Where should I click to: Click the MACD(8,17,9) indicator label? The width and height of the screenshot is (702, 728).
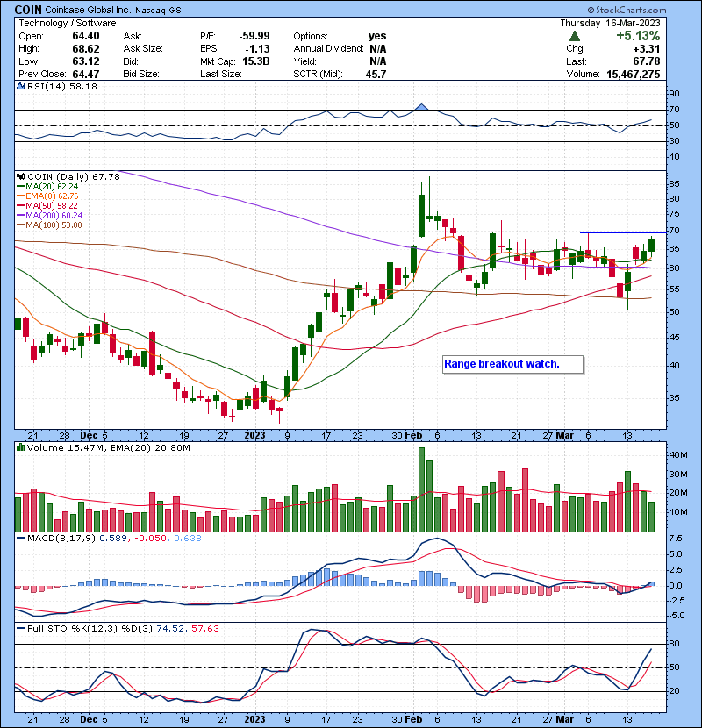click(x=61, y=539)
